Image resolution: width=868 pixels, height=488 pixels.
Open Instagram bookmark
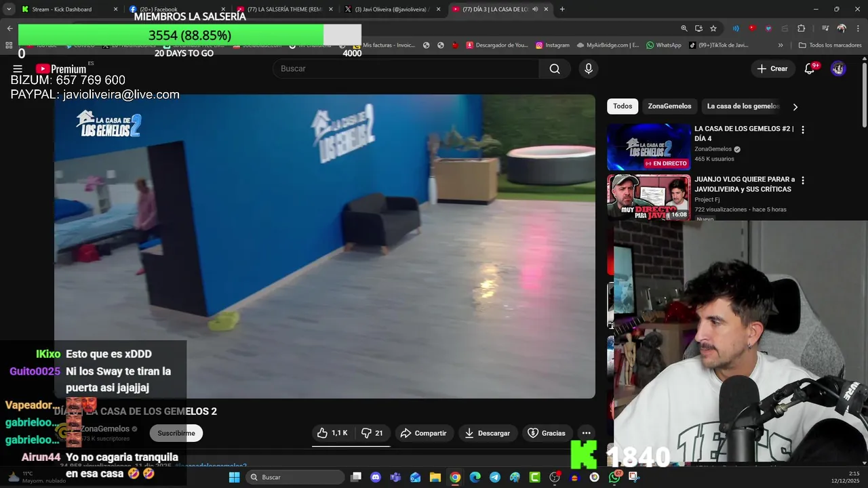pos(553,45)
